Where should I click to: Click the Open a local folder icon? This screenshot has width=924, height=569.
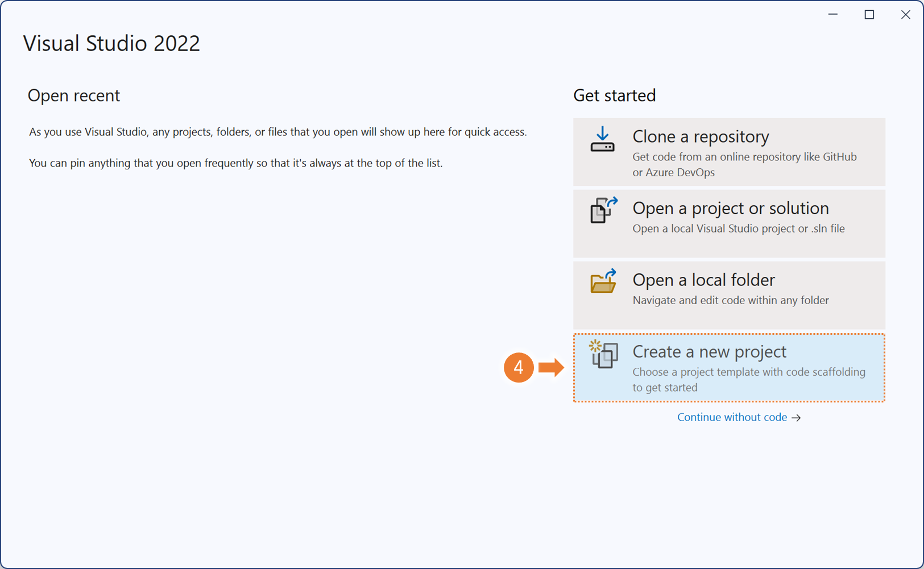pos(603,281)
